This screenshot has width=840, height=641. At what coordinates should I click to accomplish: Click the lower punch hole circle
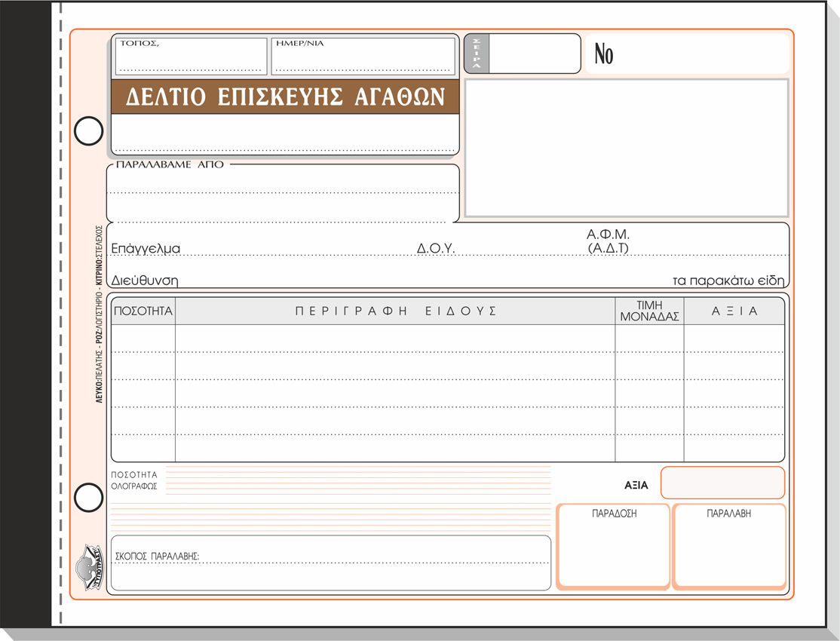click(x=89, y=498)
